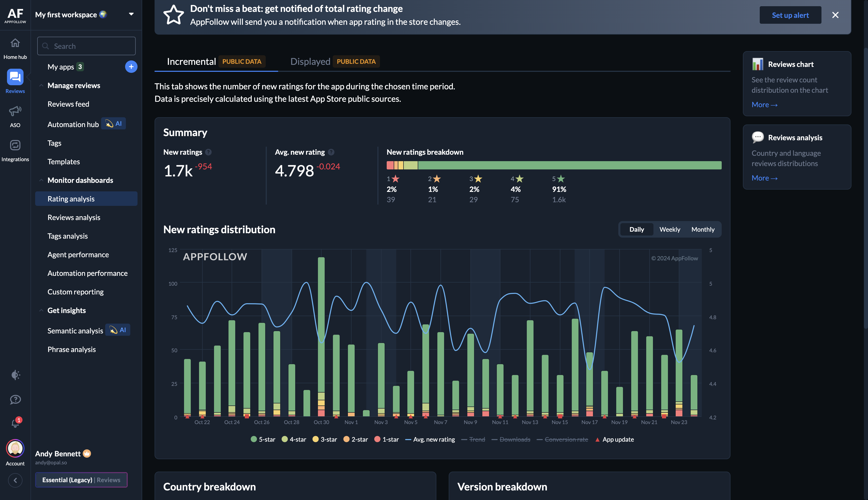Focus the sidebar Search field

86,46
